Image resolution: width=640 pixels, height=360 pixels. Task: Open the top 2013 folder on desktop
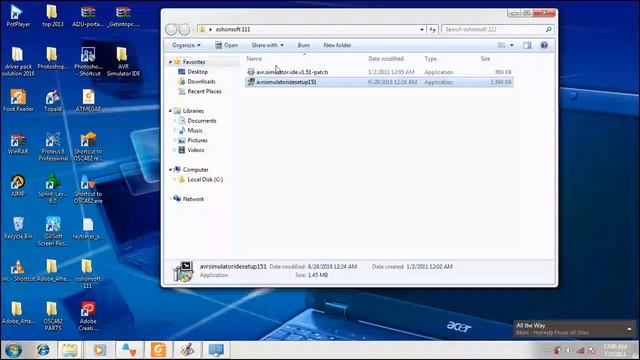[53, 16]
